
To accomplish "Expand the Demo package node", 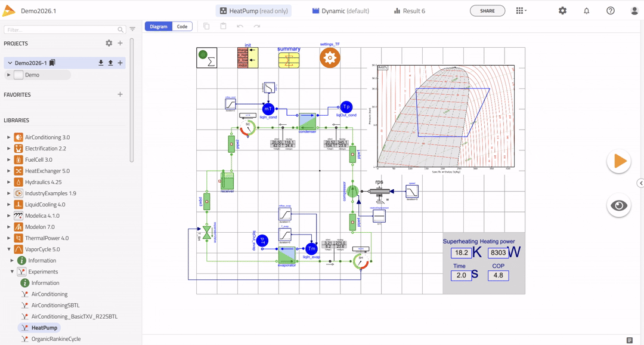I will (x=9, y=75).
